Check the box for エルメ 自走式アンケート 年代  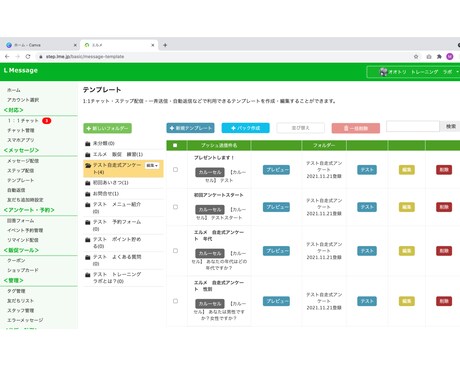pos(175,251)
